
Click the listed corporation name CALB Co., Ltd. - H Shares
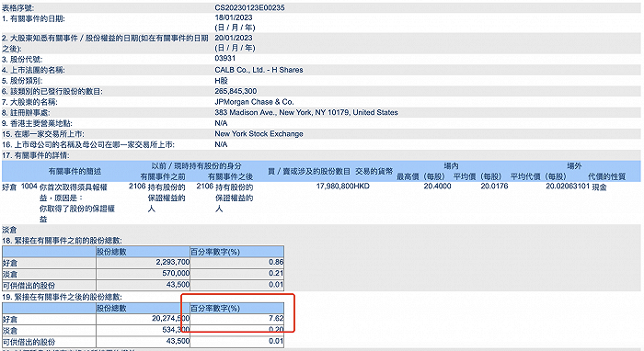259,70
